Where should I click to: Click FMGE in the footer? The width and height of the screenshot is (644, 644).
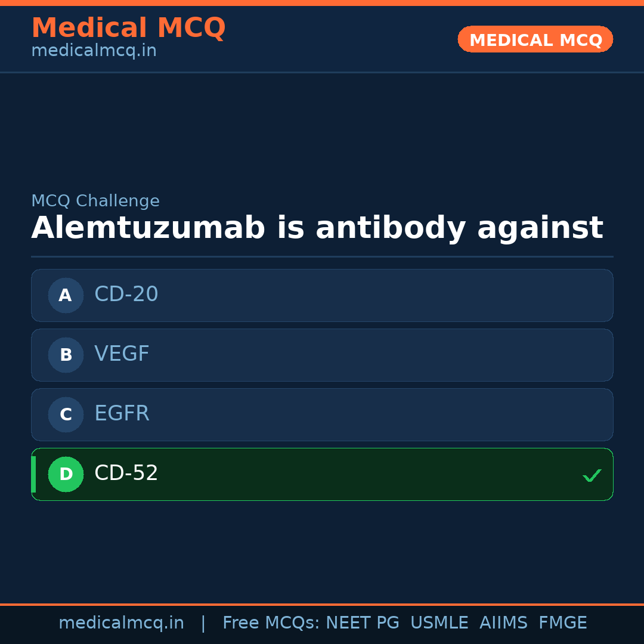[562, 623]
